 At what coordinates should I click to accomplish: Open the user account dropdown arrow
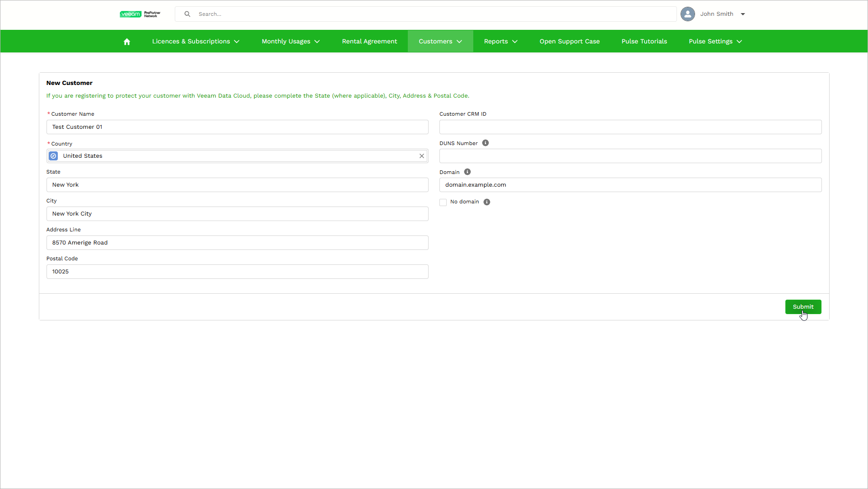(x=743, y=14)
